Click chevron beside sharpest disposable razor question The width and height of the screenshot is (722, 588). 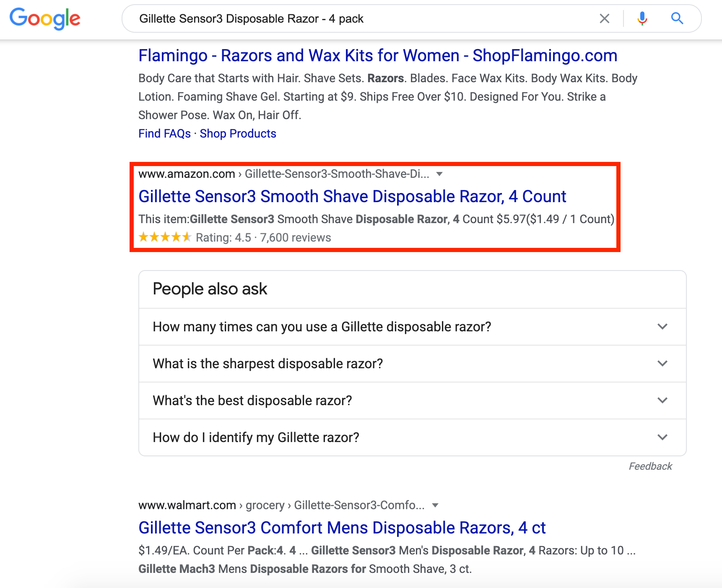(x=662, y=364)
